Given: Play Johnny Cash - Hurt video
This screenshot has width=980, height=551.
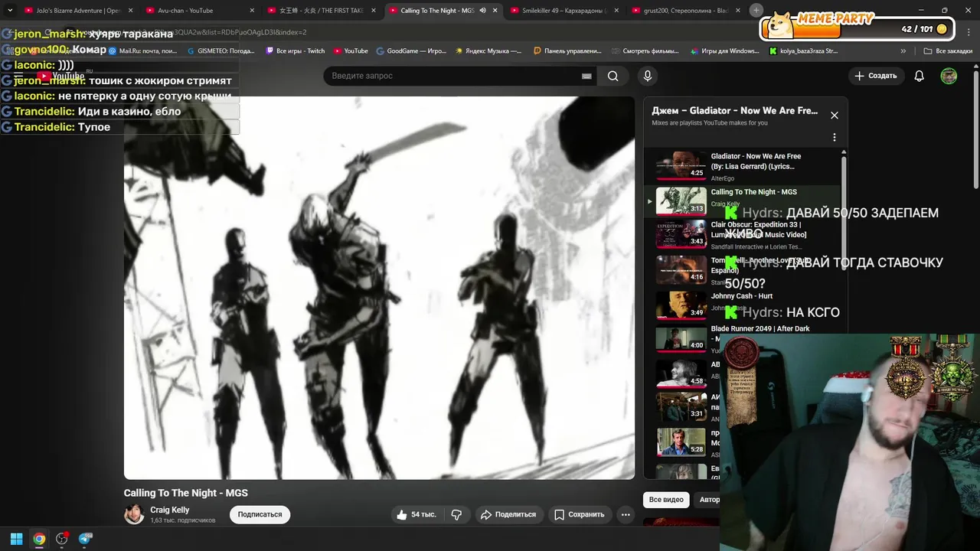Looking at the screenshot, I should tap(743, 305).
